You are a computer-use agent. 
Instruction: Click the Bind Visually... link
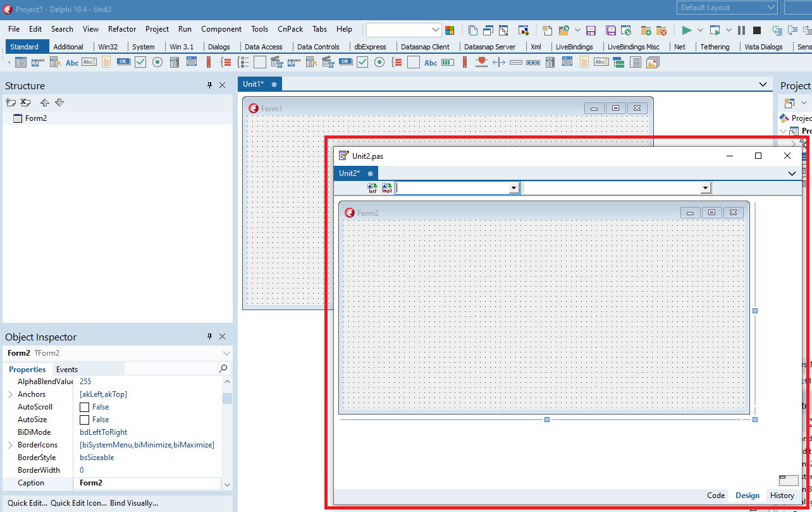[x=134, y=503]
